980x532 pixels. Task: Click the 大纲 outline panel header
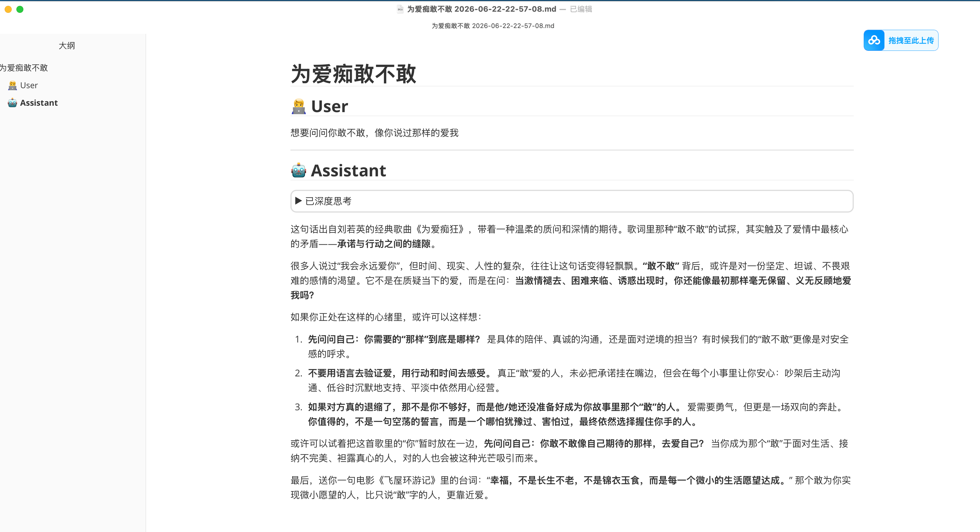click(x=67, y=46)
